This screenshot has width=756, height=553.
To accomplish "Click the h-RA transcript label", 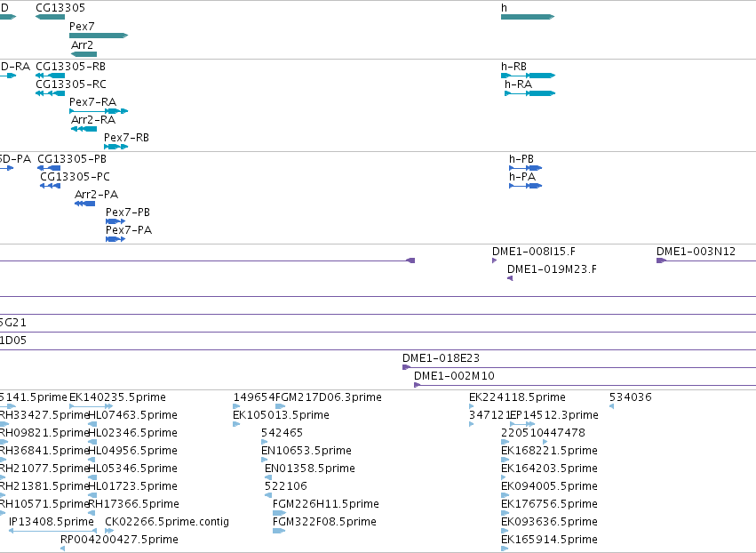I will (x=518, y=84).
